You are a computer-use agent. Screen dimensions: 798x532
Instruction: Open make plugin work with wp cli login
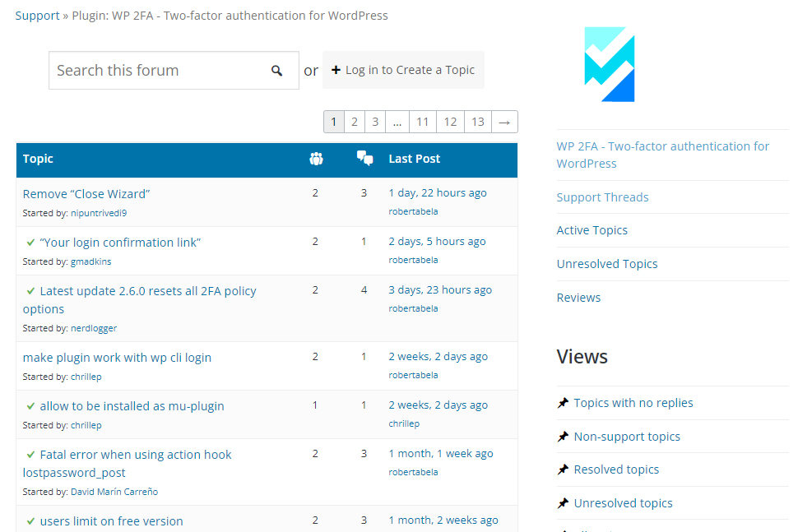pyautogui.click(x=117, y=358)
